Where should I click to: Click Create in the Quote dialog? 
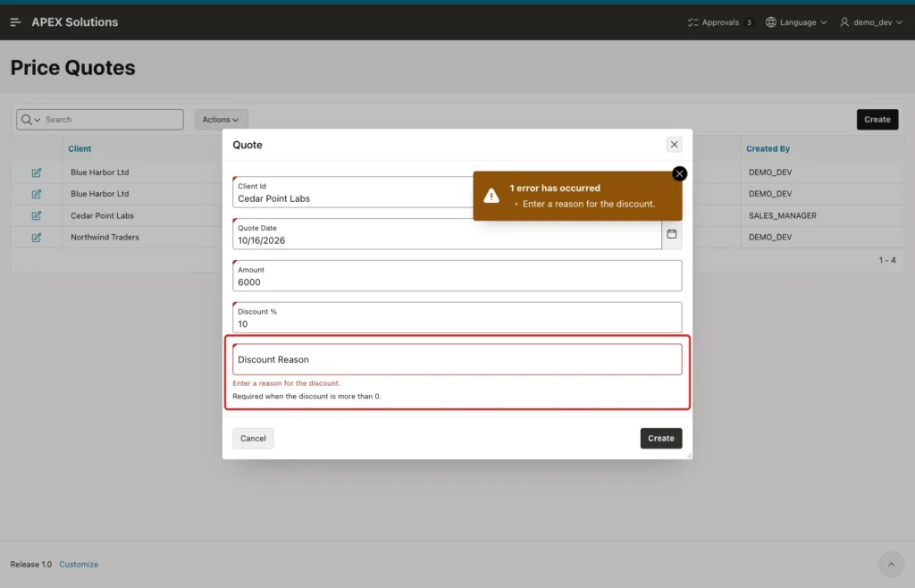(x=661, y=439)
